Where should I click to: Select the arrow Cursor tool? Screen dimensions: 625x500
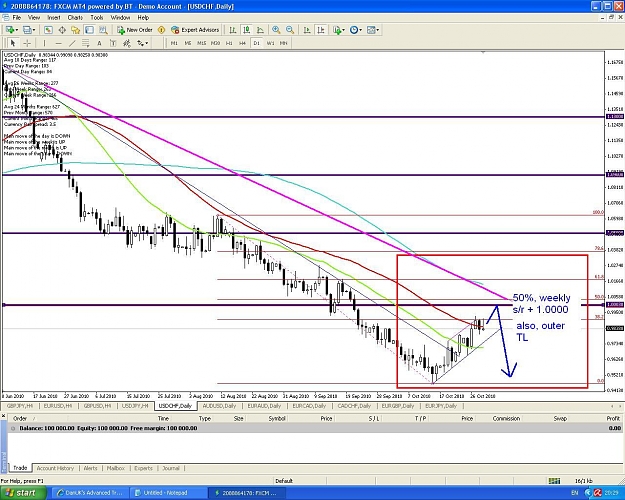tap(13, 43)
